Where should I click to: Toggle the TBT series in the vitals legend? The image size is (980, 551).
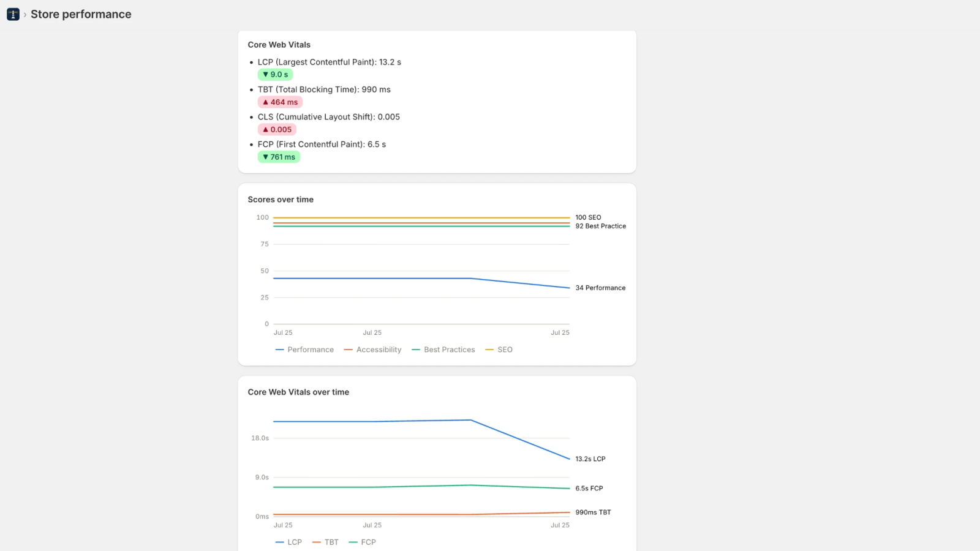click(x=325, y=542)
